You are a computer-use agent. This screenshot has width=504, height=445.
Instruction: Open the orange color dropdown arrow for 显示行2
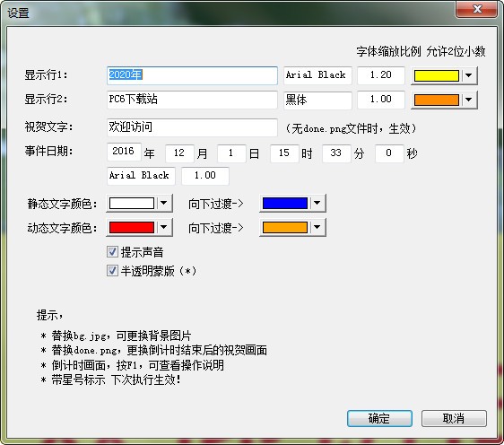[469, 100]
